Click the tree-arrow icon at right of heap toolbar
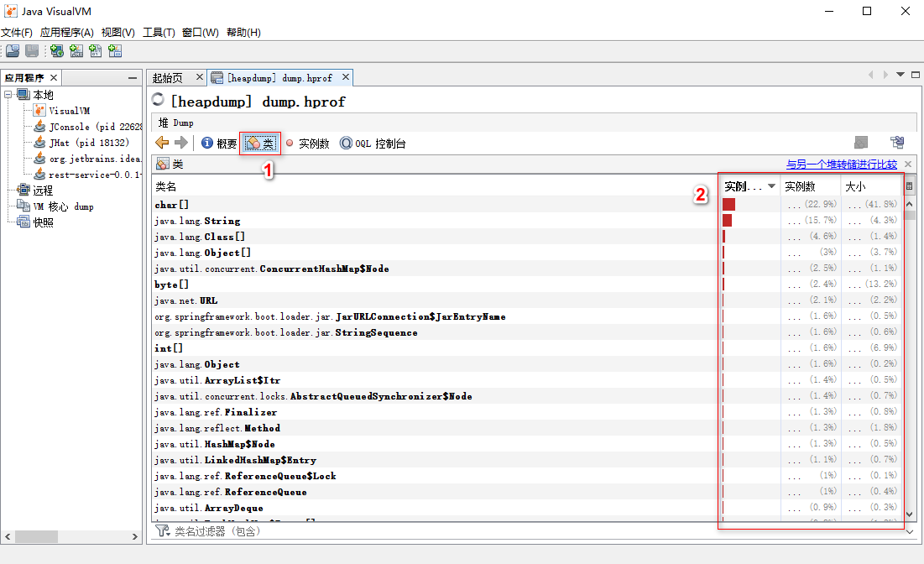Viewport: 924px width, 564px height. [x=897, y=142]
